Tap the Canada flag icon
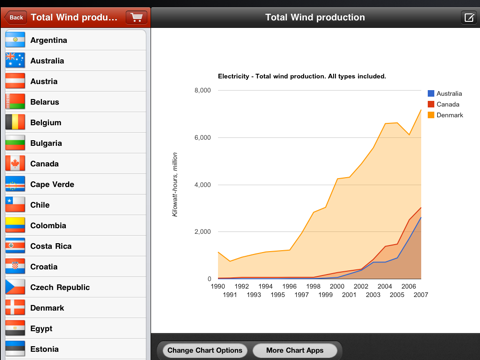480x360 pixels. (x=15, y=164)
